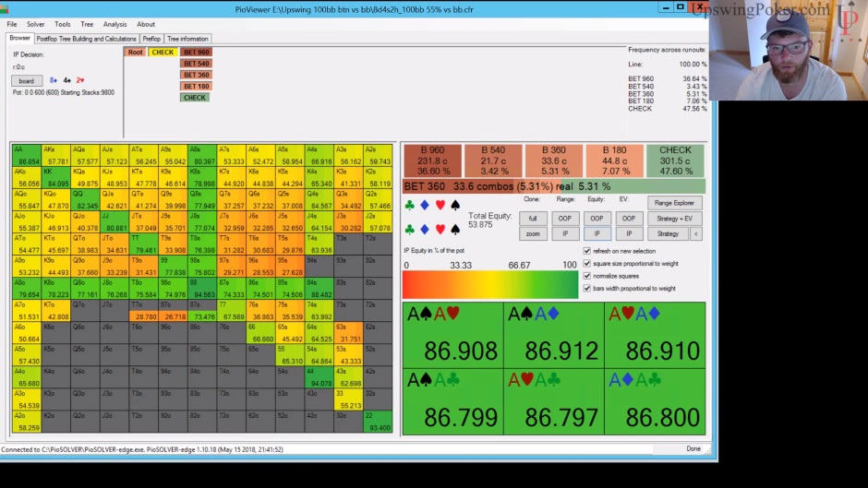Show OOP EV
The width and height of the screenshot is (868, 488).
click(x=629, y=219)
